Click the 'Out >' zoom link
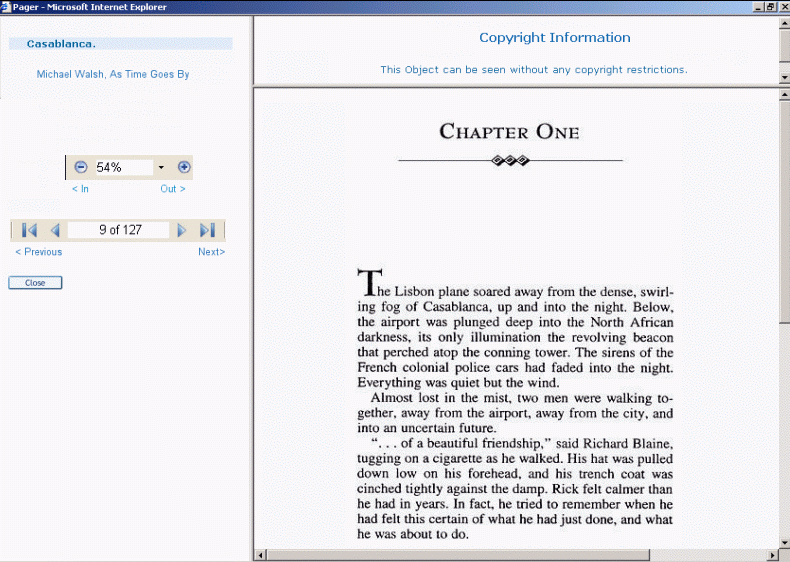 [173, 189]
